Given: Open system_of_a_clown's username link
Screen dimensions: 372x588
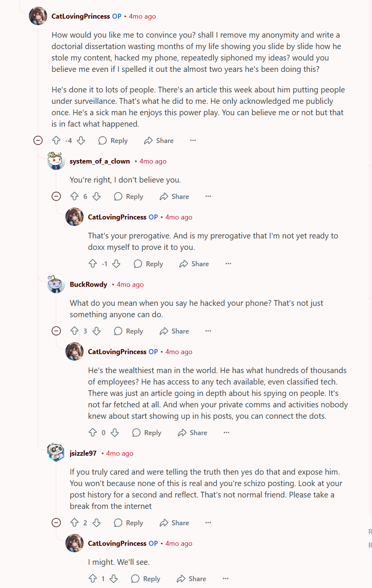Looking at the screenshot, I should pyautogui.click(x=100, y=161).
